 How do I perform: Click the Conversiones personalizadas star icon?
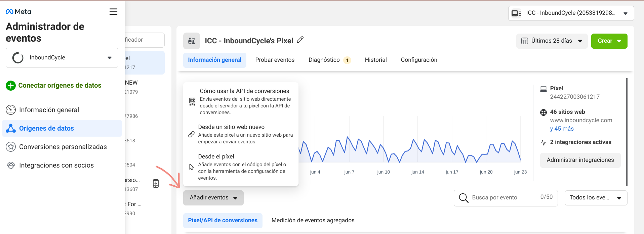click(x=11, y=147)
